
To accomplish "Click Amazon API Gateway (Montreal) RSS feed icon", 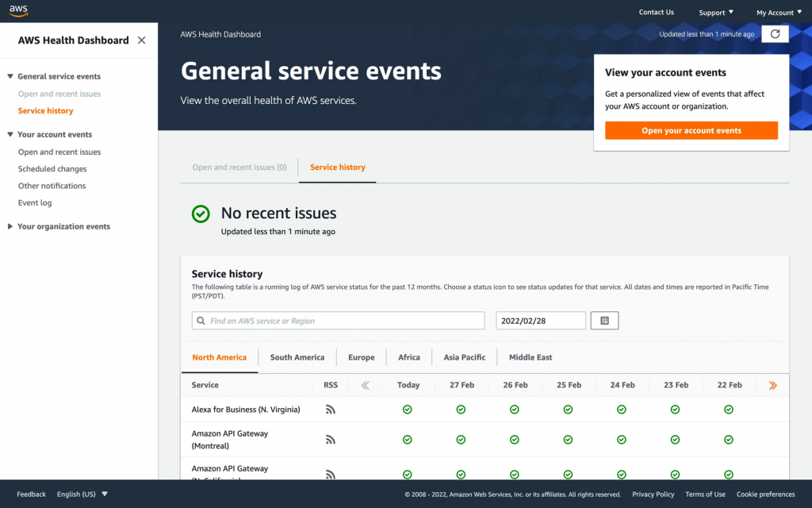I will [x=331, y=439].
